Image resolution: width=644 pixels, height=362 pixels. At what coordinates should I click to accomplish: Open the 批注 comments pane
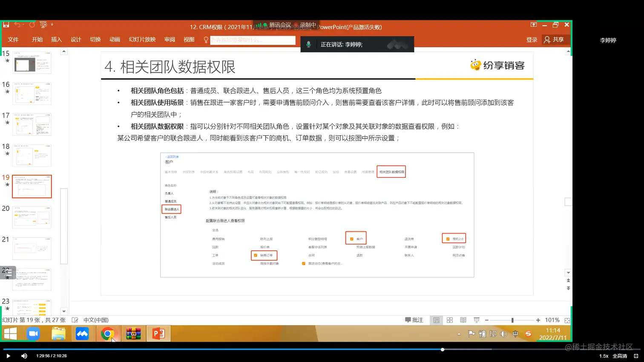414,320
